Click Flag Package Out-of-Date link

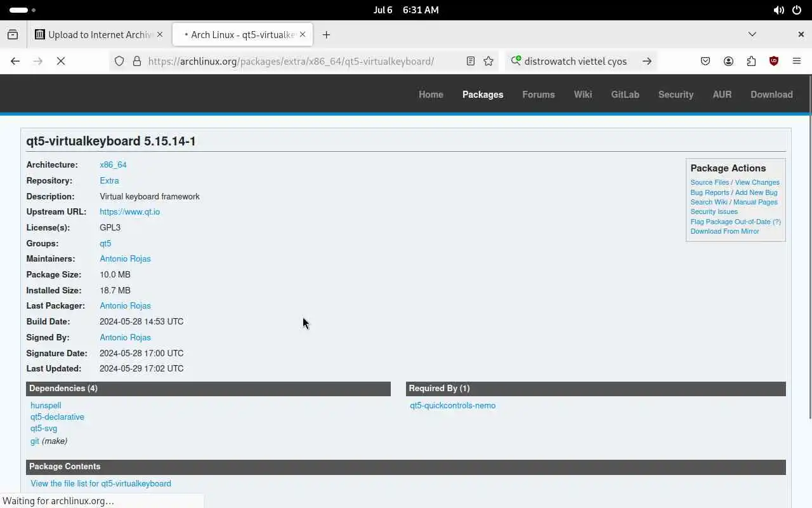pos(731,222)
